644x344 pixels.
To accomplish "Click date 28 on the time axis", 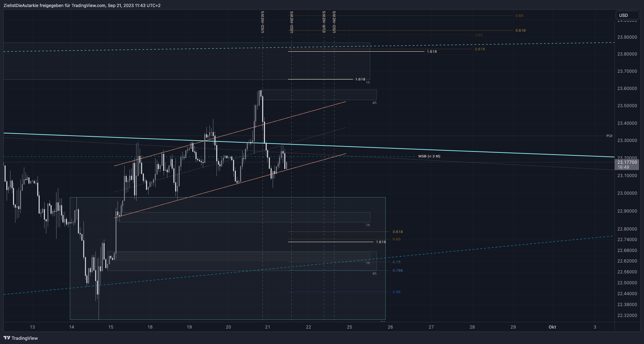I will click(x=472, y=327).
